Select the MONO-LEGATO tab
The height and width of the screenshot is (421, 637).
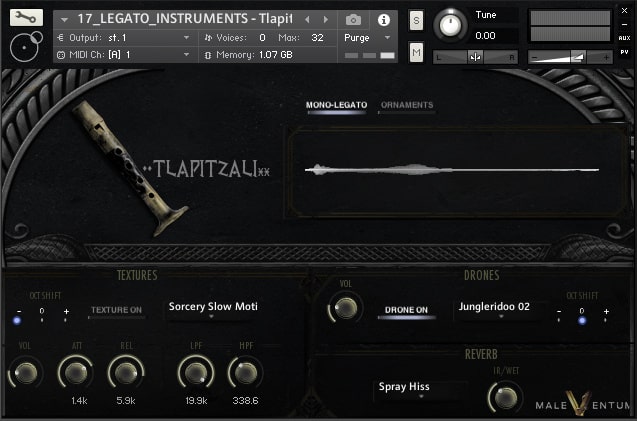[x=336, y=105]
